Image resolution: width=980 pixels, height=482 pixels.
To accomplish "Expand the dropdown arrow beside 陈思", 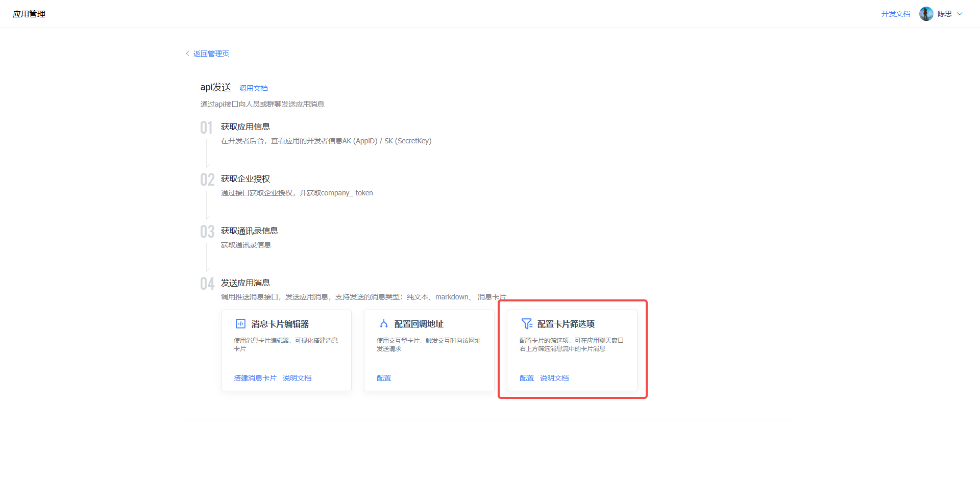I will click(x=960, y=14).
